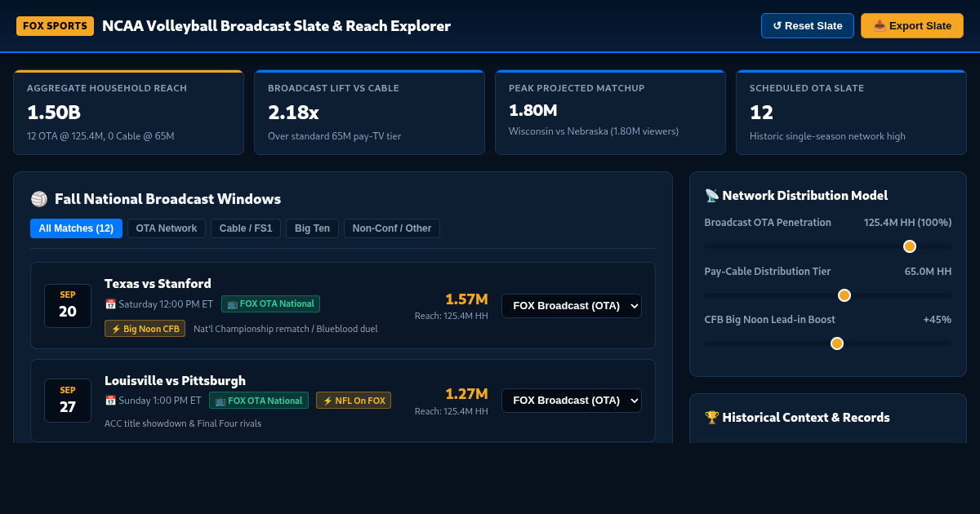Click the SEP 20 date tile

(x=68, y=306)
